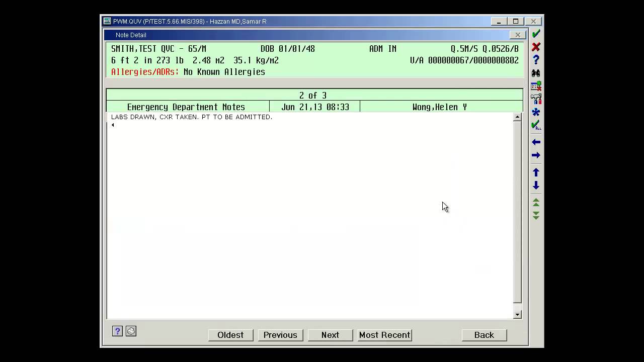Click the 'ADM IN' status text
Image resolution: width=644 pixels, height=362 pixels.
[x=383, y=49]
